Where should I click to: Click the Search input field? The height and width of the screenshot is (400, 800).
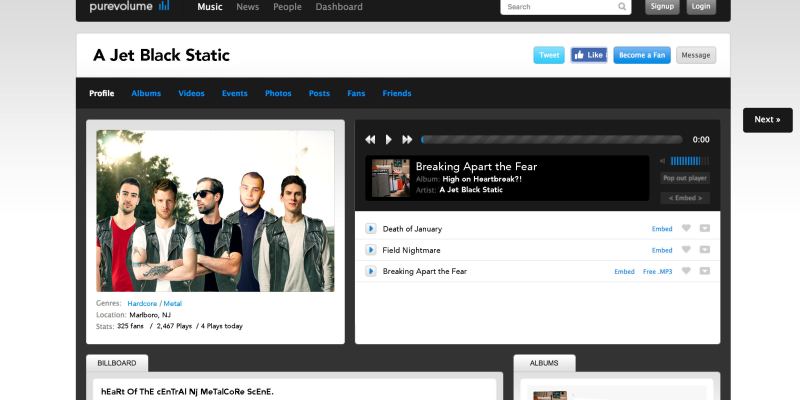pyautogui.click(x=558, y=7)
